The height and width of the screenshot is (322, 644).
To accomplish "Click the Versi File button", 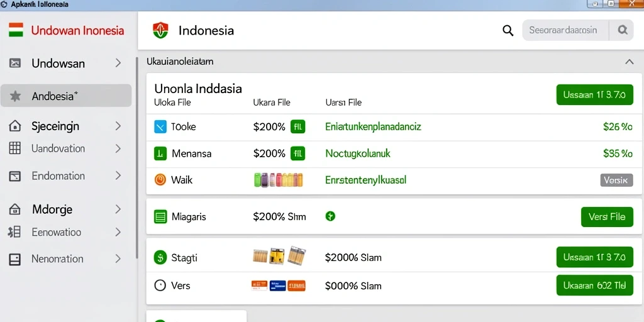I will [607, 217].
